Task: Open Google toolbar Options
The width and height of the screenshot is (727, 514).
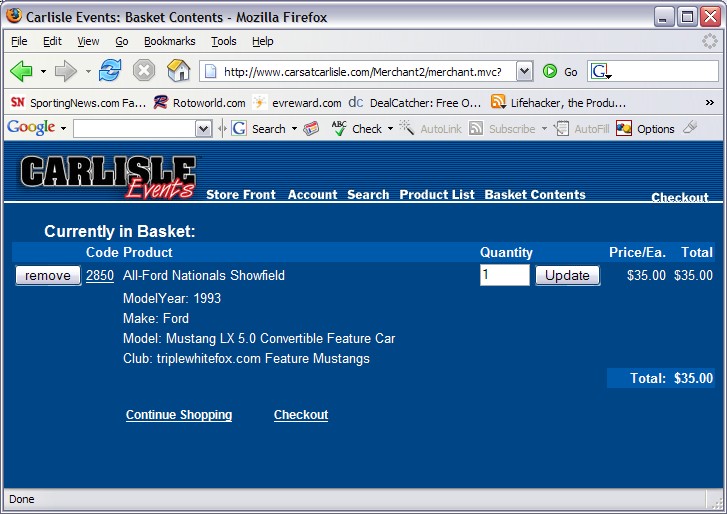Action: (645, 128)
